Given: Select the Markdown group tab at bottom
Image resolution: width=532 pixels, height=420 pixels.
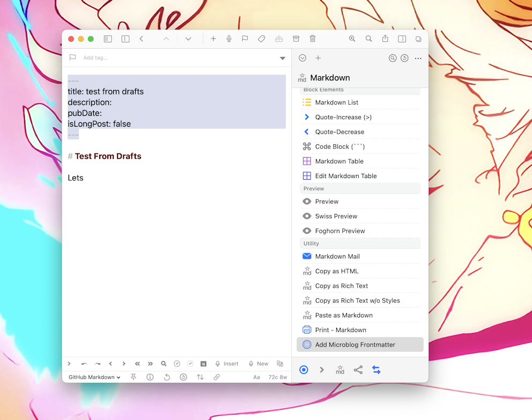Looking at the screenshot, I should point(340,370).
